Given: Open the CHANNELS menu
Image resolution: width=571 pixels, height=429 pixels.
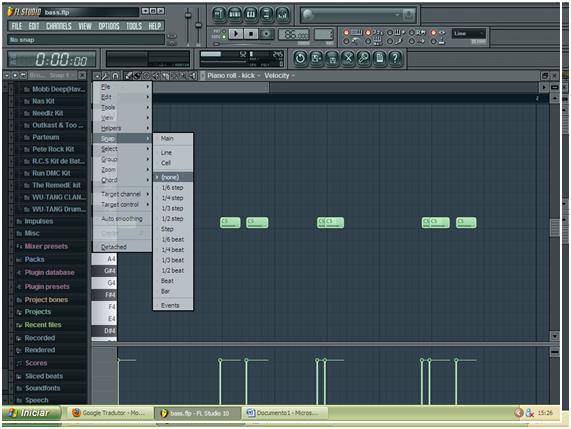Looking at the screenshot, I should point(59,26).
